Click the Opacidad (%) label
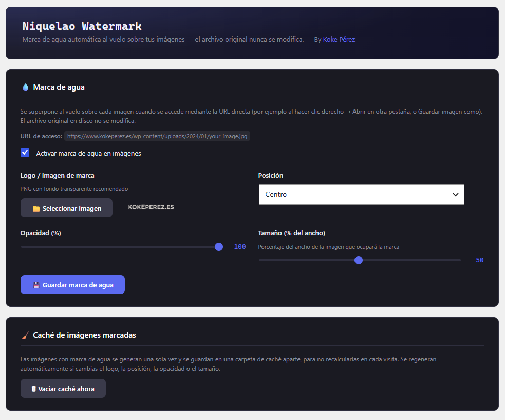This screenshot has height=420, width=505. tap(41, 233)
